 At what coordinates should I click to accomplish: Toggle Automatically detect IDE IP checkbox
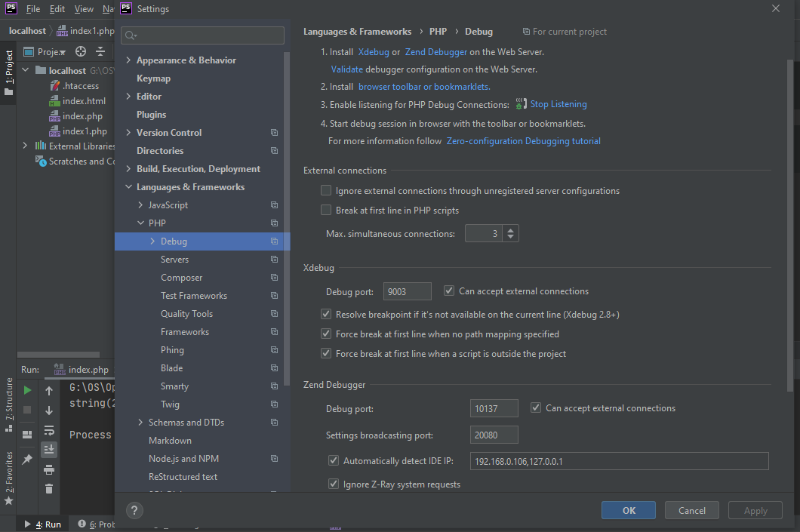[x=334, y=460]
